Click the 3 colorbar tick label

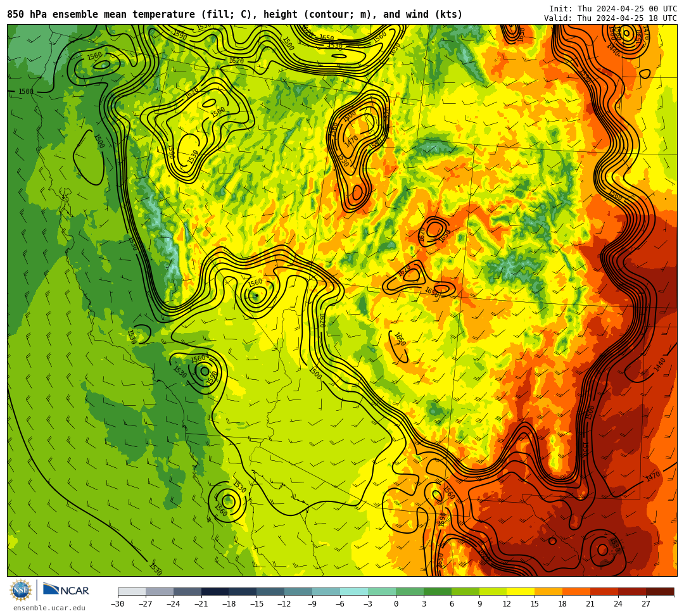tap(424, 604)
